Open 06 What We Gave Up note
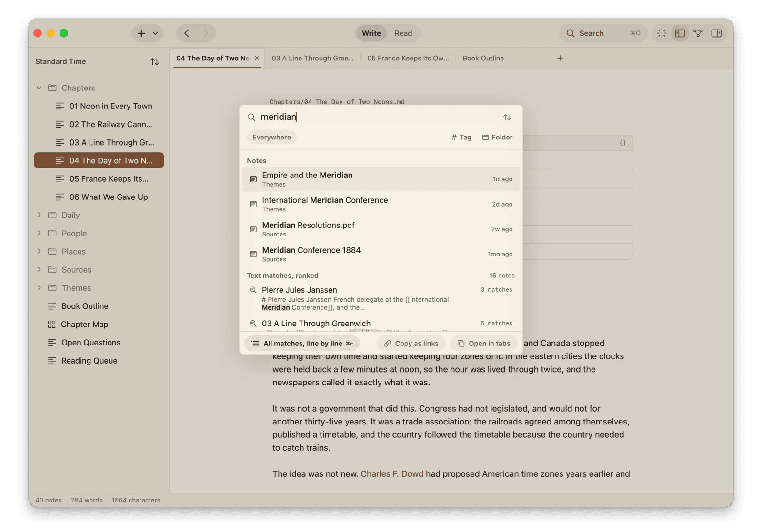Viewport: 762px width, 532px height. point(99,197)
